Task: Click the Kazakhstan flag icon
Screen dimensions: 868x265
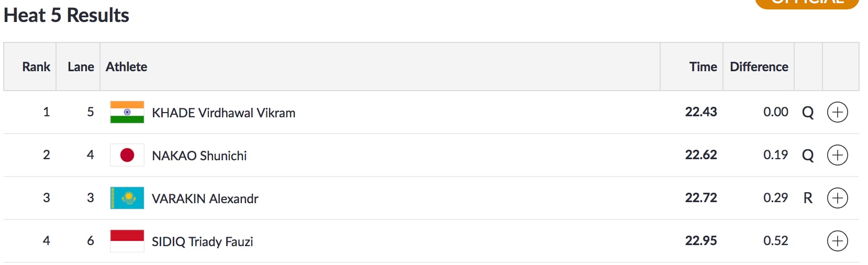Action: tap(127, 198)
